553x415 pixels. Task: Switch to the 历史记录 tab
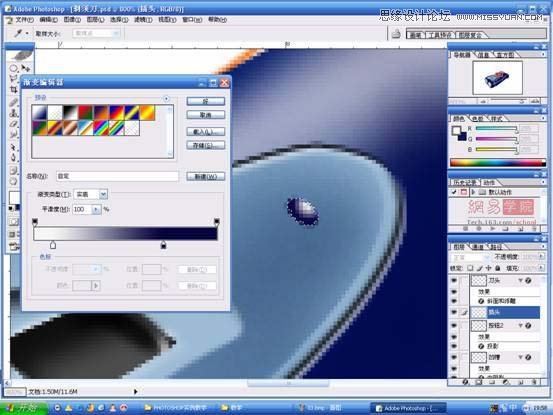click(465, 183)
